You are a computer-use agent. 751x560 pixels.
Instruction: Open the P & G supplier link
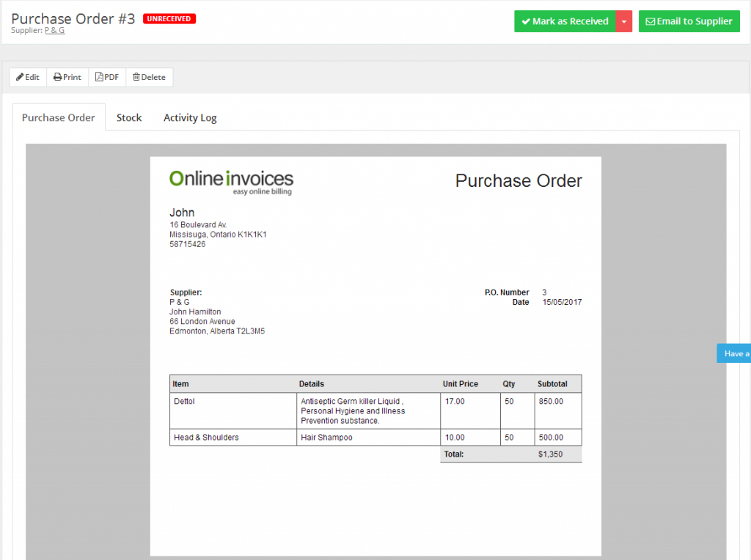[x=54, y=31]
